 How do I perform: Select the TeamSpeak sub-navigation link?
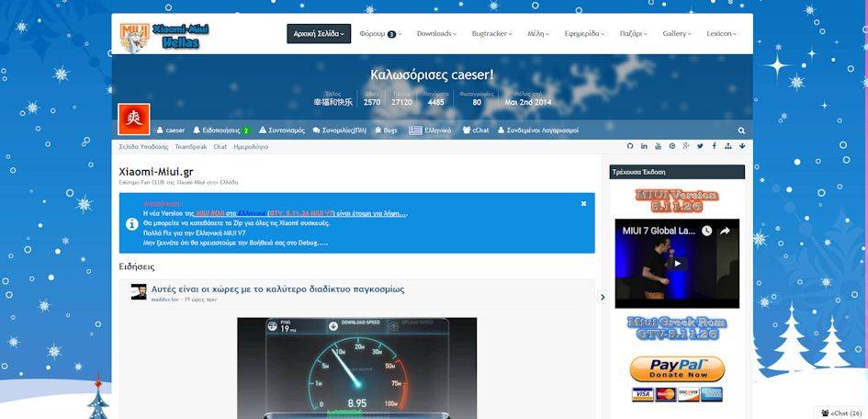point(191,147)
